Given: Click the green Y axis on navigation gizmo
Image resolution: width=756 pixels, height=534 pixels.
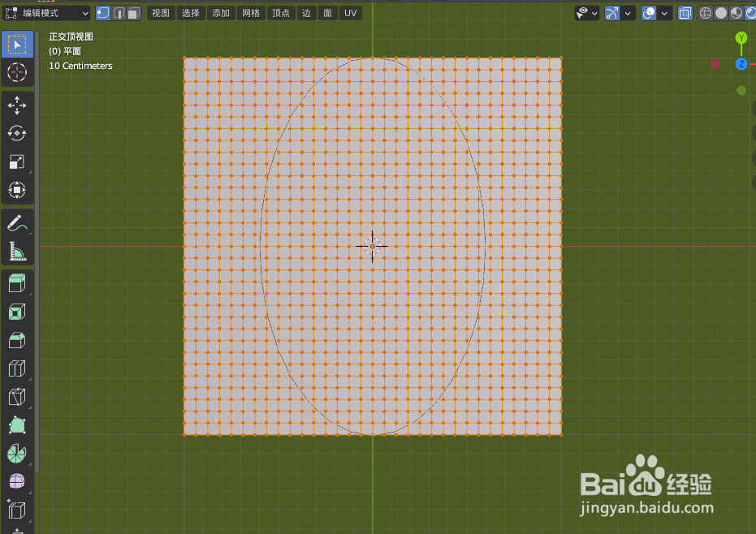Looking at the screenshot, I should point(741,37).
